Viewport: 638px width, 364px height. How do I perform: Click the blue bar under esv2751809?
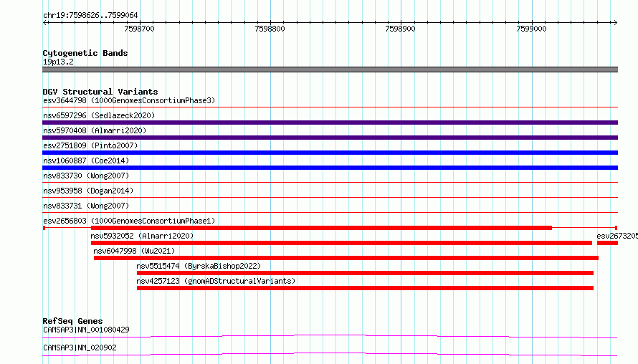tap(330, 153)
